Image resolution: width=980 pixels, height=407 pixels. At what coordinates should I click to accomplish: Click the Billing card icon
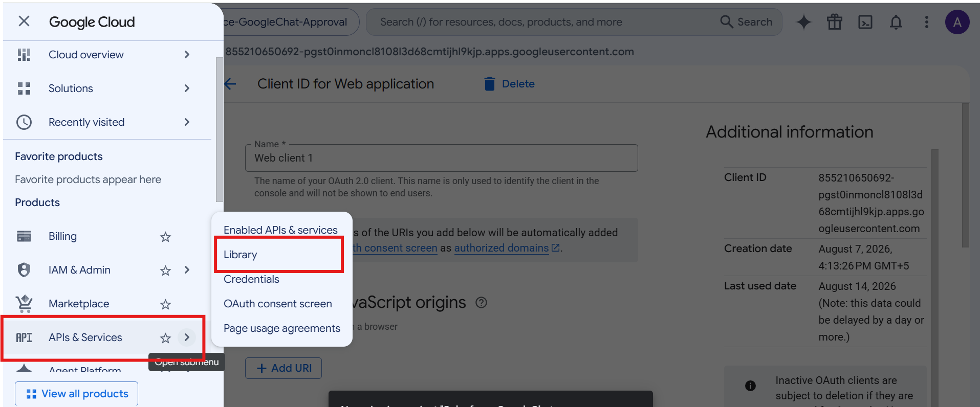(x=24, y=236)
